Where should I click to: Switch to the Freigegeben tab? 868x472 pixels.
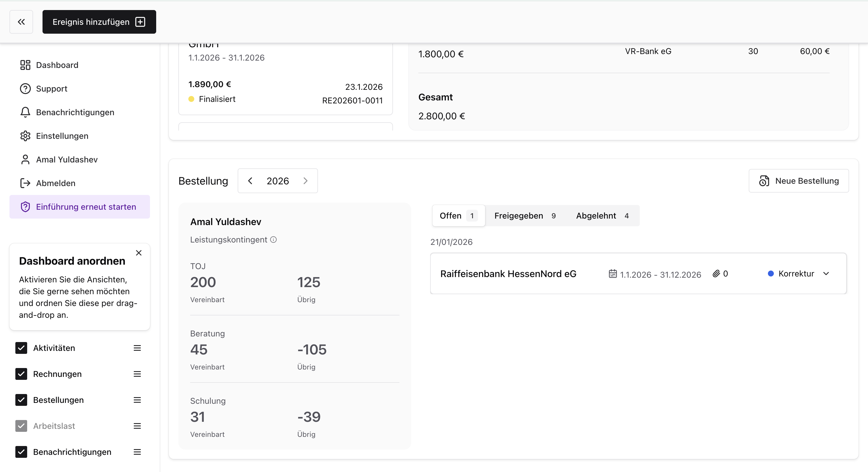(x=525, y=216)
